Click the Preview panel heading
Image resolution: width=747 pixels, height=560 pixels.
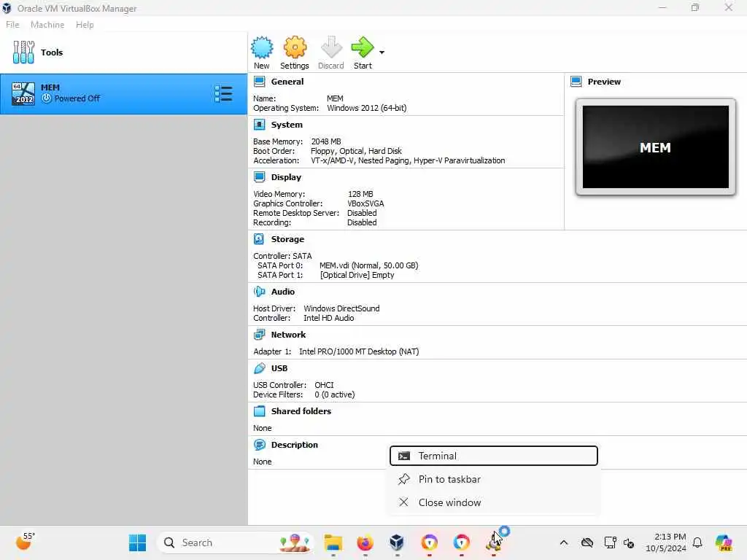click(604, 82)
